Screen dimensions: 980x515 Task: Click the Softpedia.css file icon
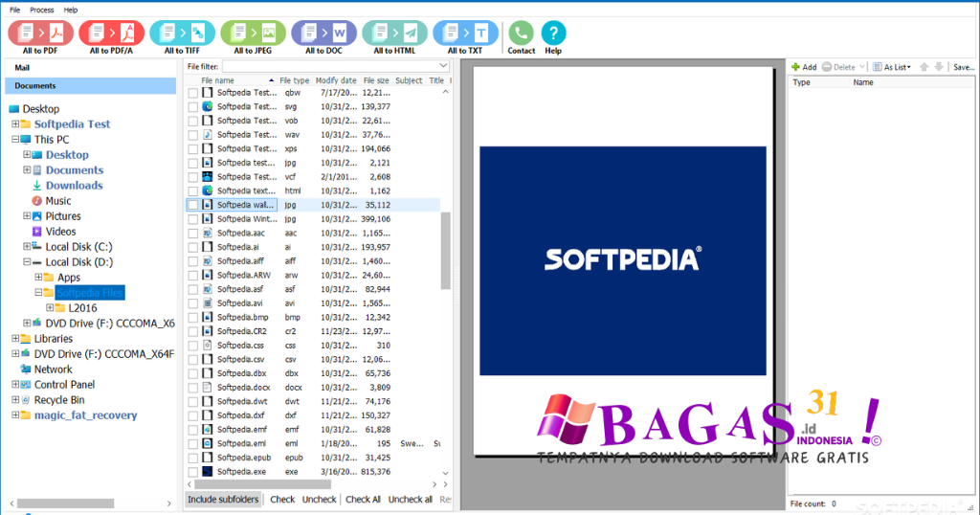[207, 346]
